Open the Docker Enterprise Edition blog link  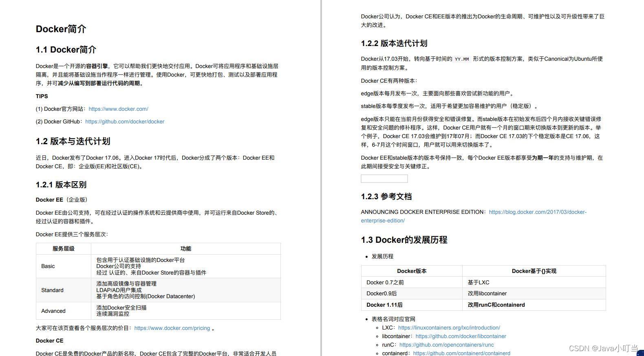[474, 216]
